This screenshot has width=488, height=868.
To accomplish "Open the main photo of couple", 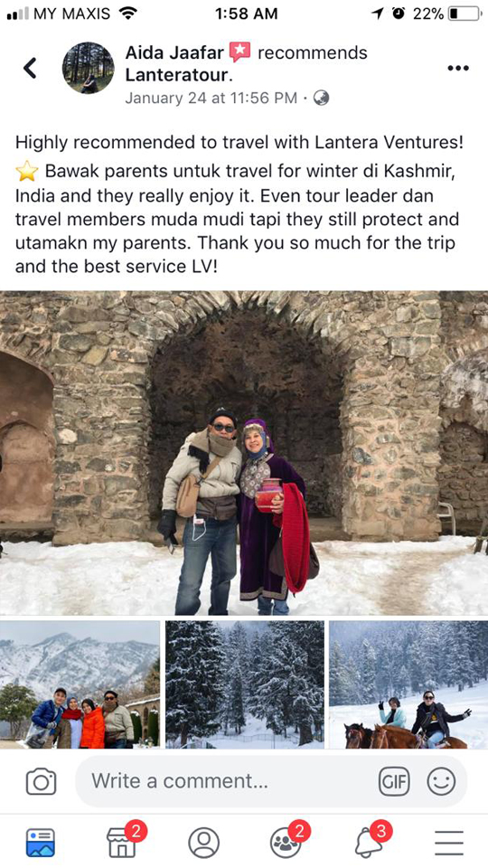I will 244,453.
